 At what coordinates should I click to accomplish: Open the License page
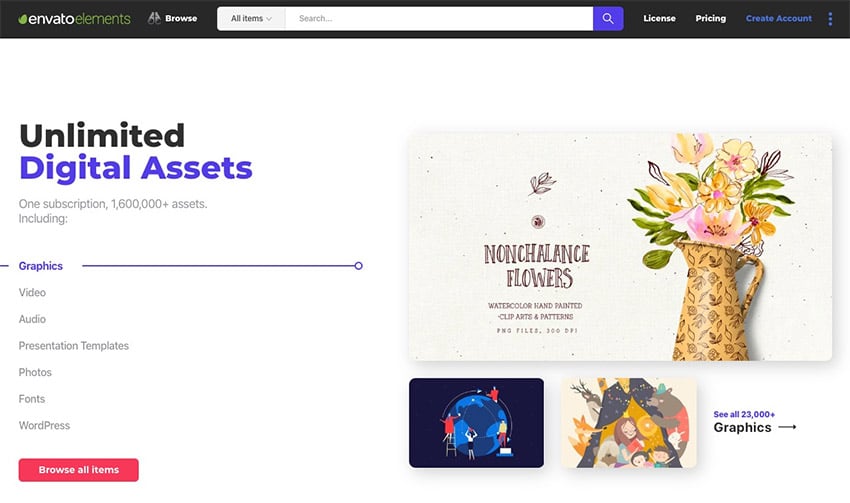(x=659, y=18)
